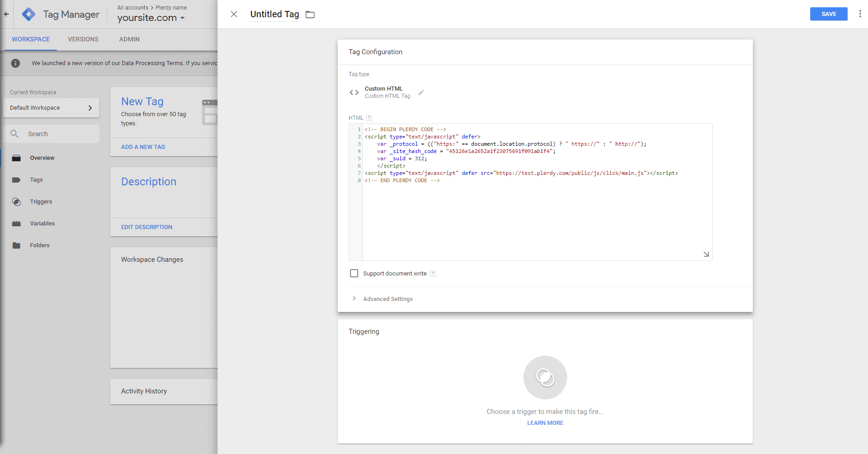Open Default Workspace selector
Viewport: 868px width, 454px height.
[51, 108]
